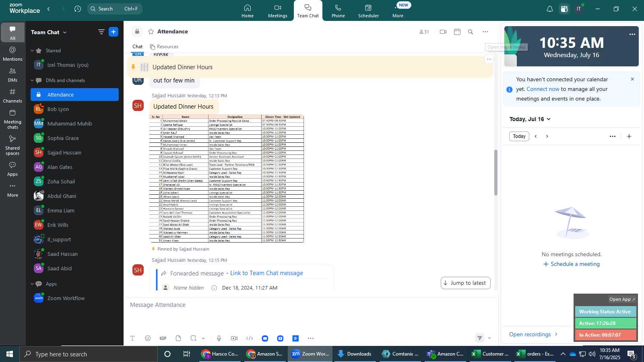Open recordings link

point(533,334)
